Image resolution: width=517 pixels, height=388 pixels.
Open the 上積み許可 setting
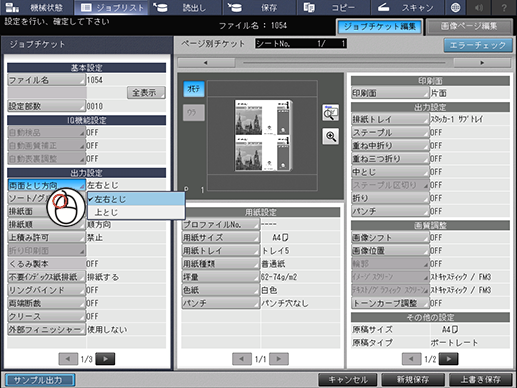[46, 238]
